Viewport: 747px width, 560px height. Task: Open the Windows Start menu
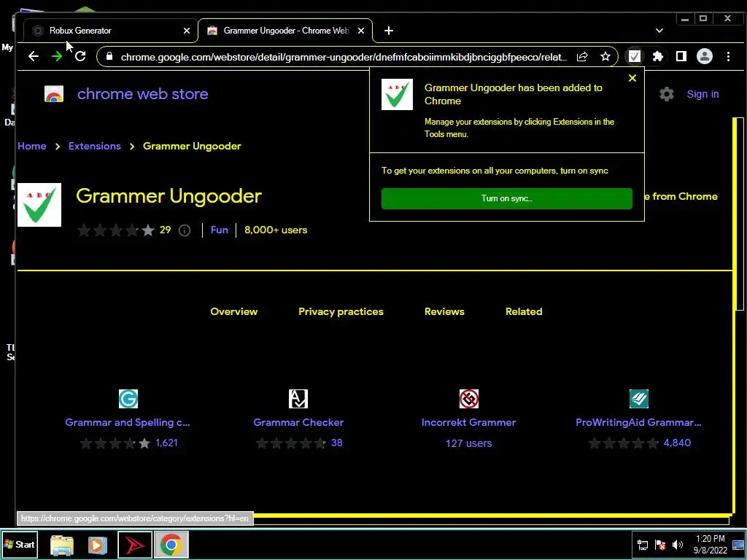pyautogui.click(x=20, y=544)
